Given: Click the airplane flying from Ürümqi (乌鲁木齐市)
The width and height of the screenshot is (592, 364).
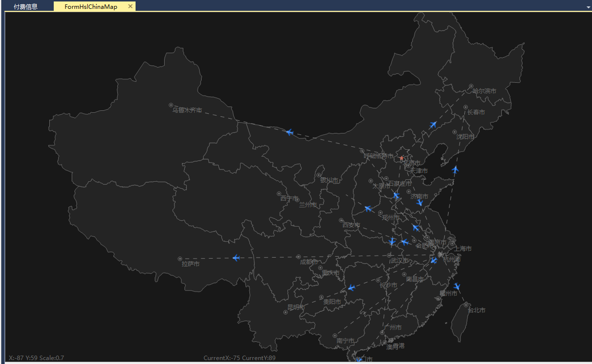Looking at the screenshot, I should (289, 132).
